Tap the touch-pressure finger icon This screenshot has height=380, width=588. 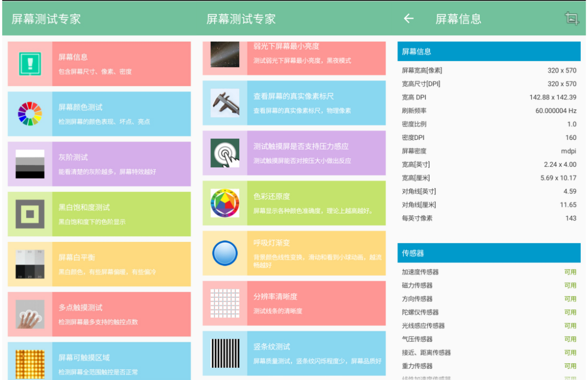(225, 153)
